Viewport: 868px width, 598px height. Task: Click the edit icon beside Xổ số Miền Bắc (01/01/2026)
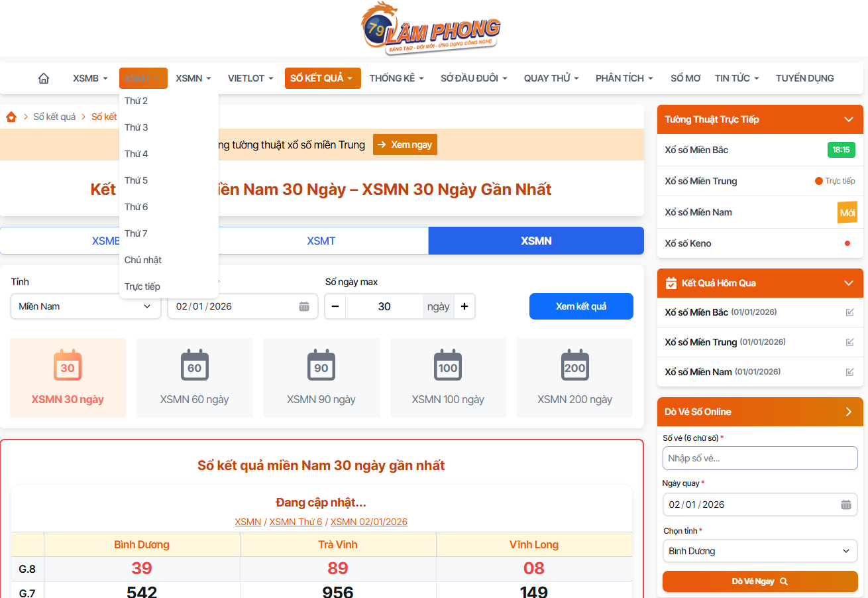[849, 312]
